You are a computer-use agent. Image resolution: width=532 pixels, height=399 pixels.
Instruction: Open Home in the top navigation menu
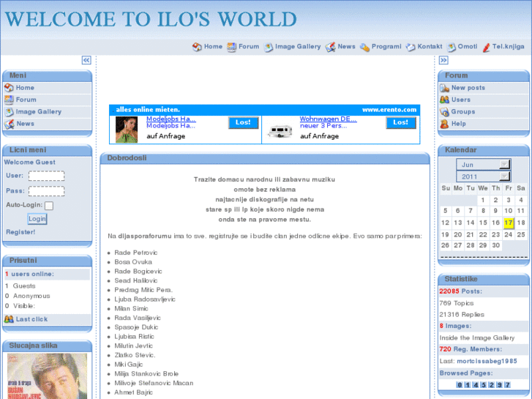(x=213, y=47)
